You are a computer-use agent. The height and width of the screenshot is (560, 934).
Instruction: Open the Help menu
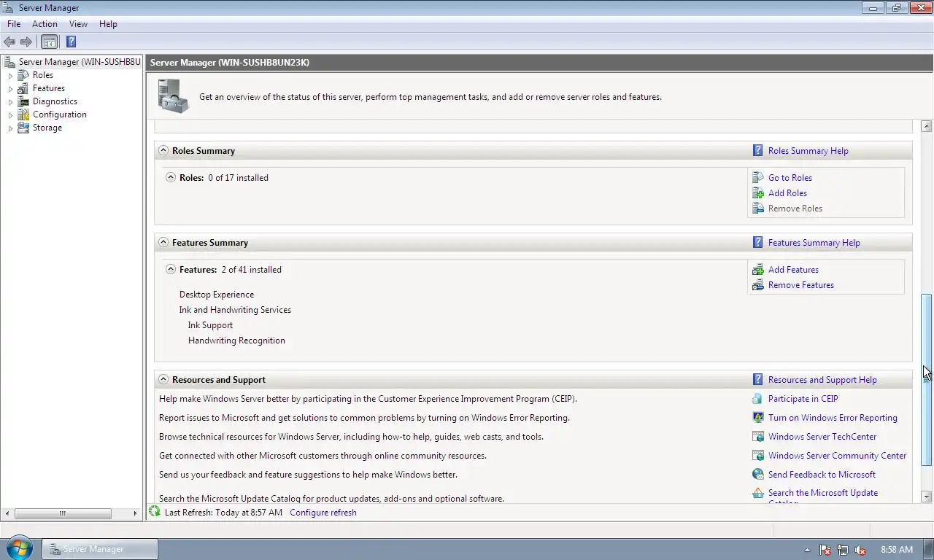(108, 24)
